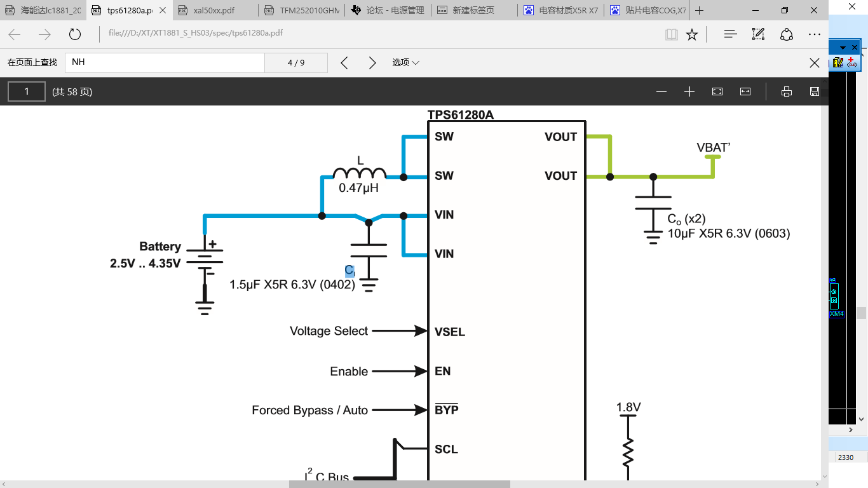Open the Hub panel icon
This screenshot has height=488, width=868.
coord(731,34)
